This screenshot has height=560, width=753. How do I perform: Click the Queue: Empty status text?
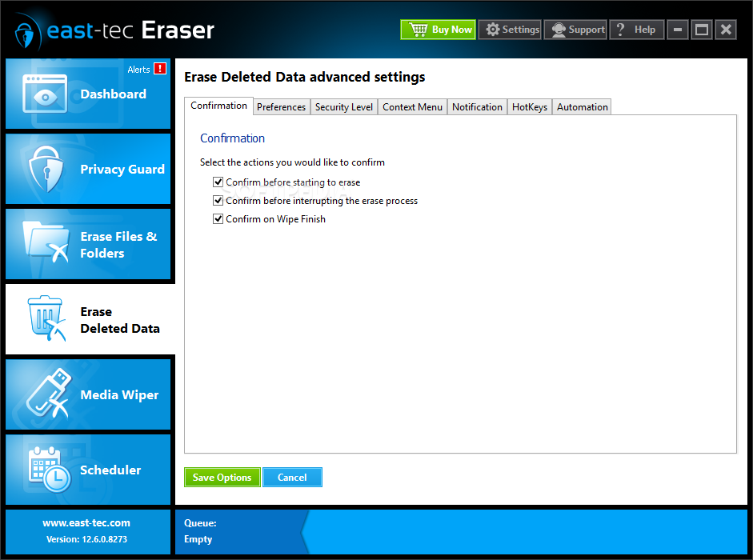[x=200, y=530]
